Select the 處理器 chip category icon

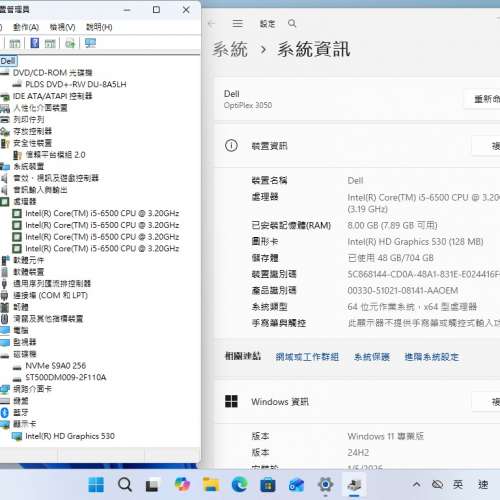click(x=5, y=202)
